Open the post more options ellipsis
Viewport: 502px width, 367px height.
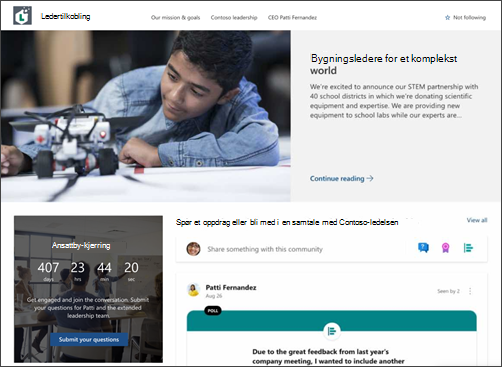(470, 291)
